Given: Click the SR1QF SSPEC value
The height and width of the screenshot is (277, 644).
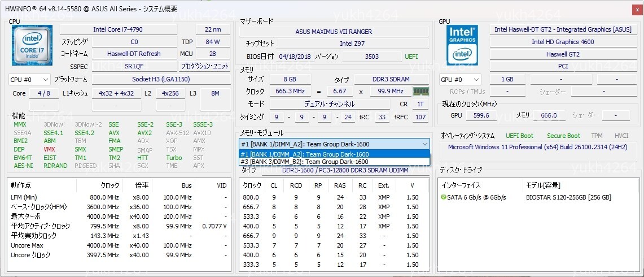Looking at the screenshot, I should click(134, 66).
